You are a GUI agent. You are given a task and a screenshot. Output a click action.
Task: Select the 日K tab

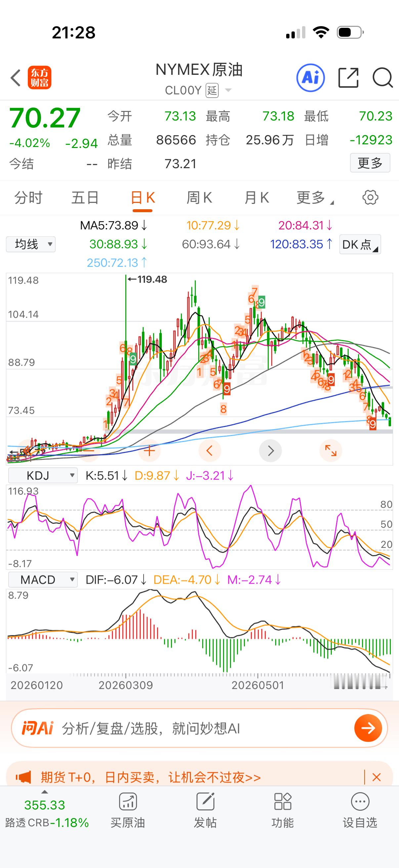point(143,198)
